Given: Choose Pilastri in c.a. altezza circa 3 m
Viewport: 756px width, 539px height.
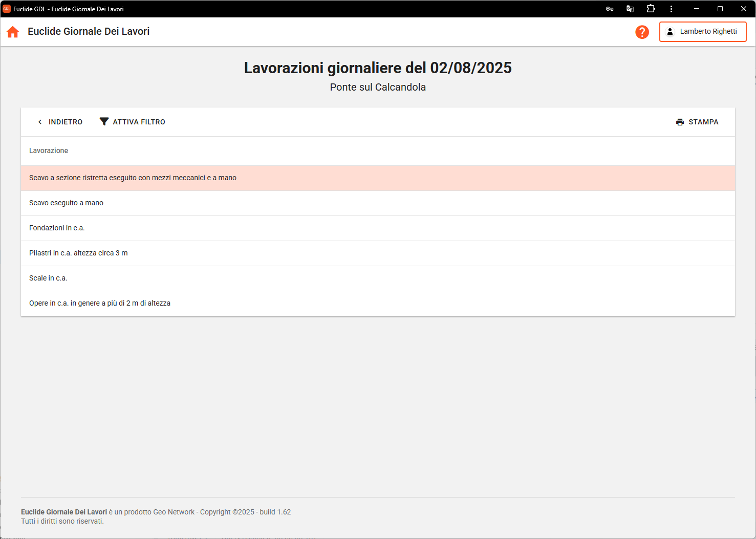Looking at the screenshot, I should point(78,253).
